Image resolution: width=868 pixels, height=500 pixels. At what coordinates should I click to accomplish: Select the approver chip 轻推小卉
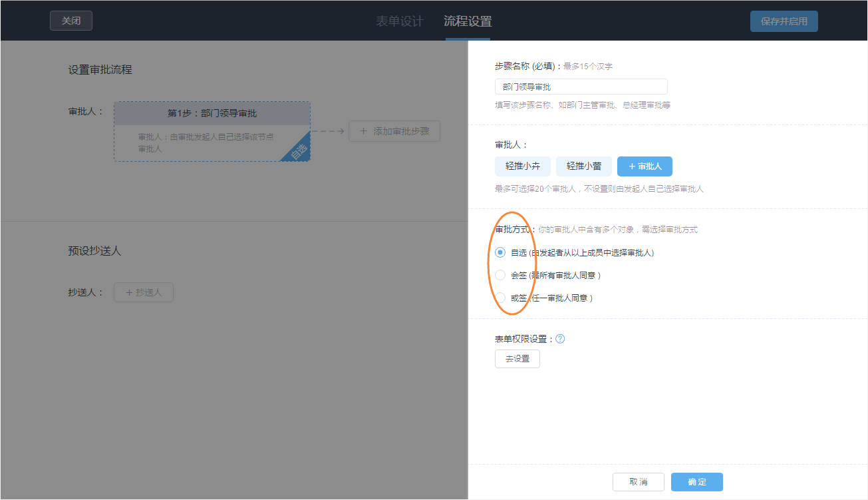coord(523,166)
